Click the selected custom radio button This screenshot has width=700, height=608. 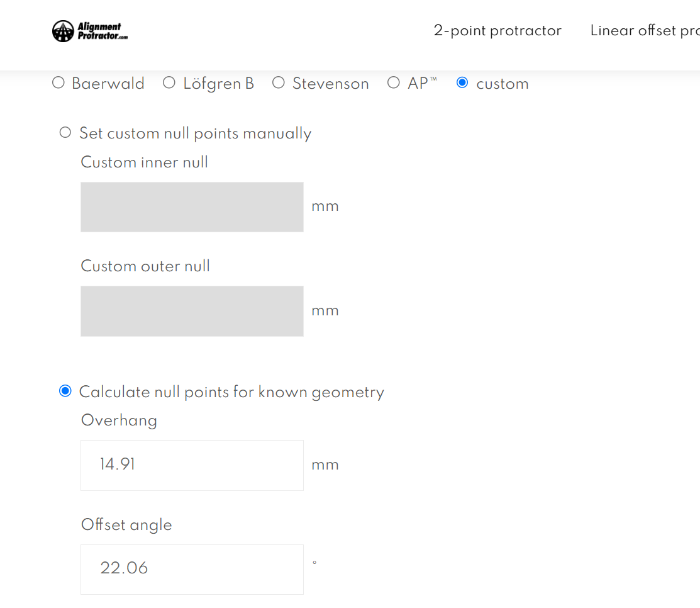(x=462, y=83)
